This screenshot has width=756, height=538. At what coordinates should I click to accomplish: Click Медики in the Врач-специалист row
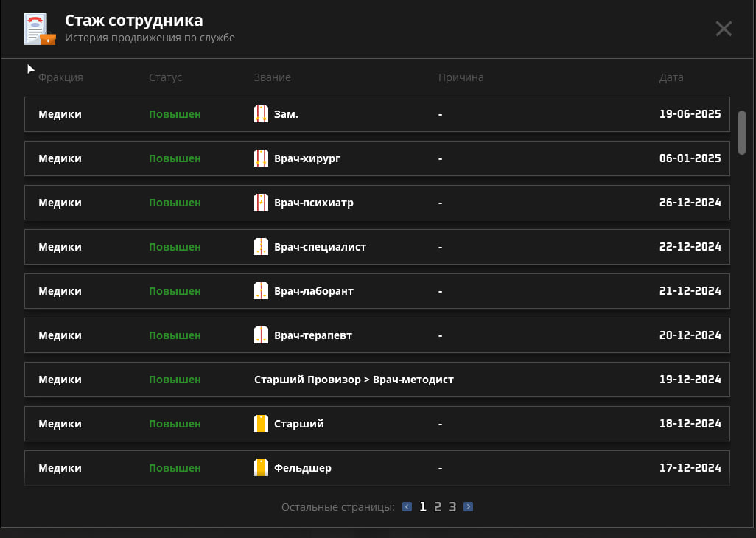tap(60, 247)
